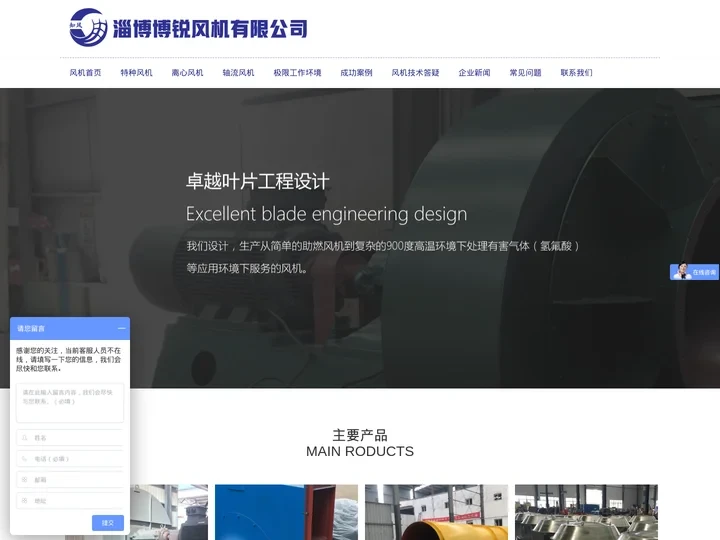
Task: Click the person icon beside 姓名 field
Action: pos(24,438)
